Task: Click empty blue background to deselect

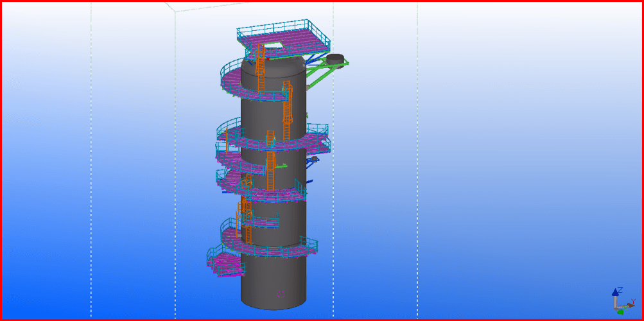Action: (514, 193)
